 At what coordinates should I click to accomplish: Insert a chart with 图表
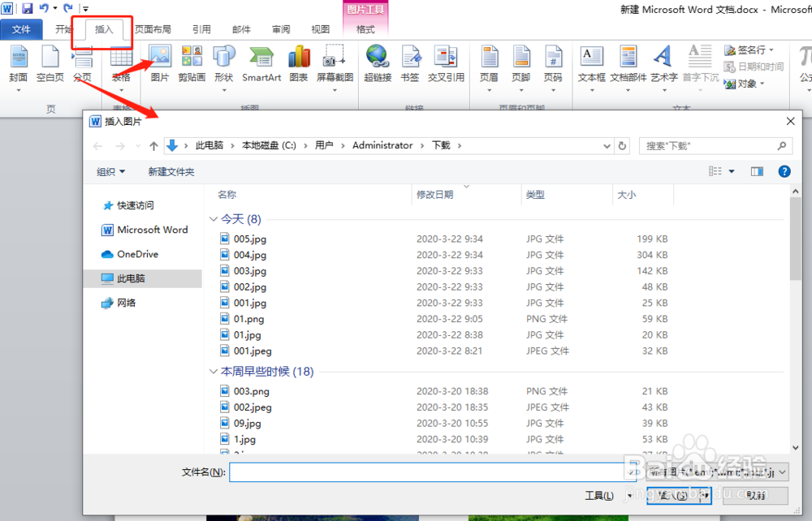point(299,64)
